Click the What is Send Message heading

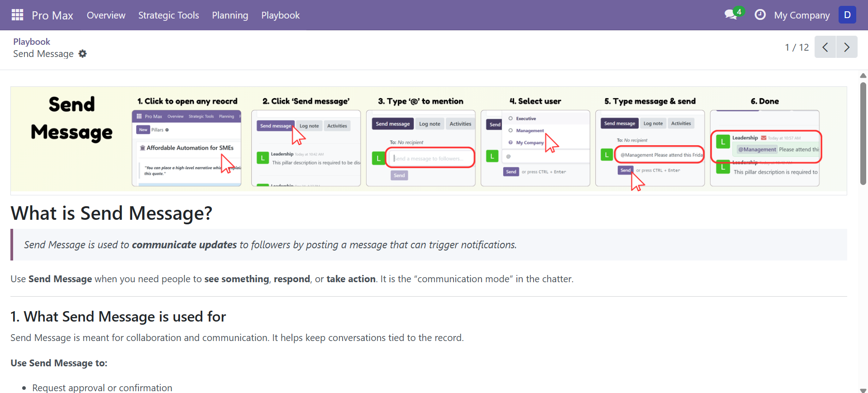coord(111,213)
